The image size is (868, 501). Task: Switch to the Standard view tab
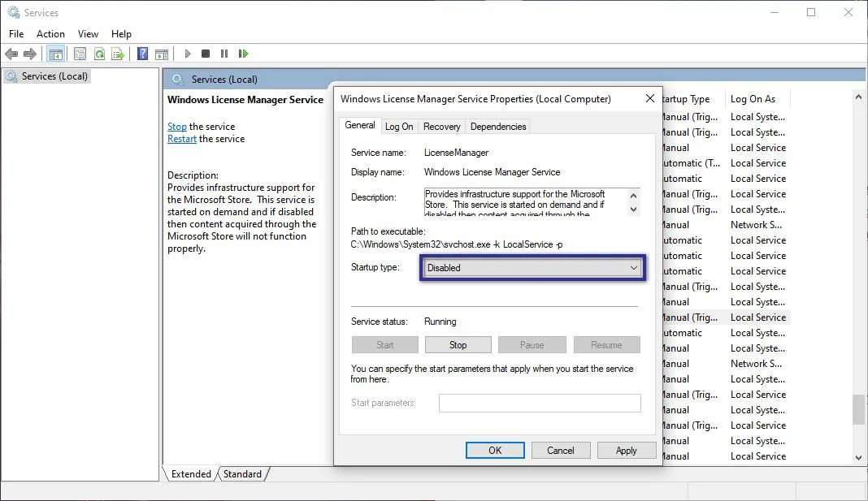(242, 474)
